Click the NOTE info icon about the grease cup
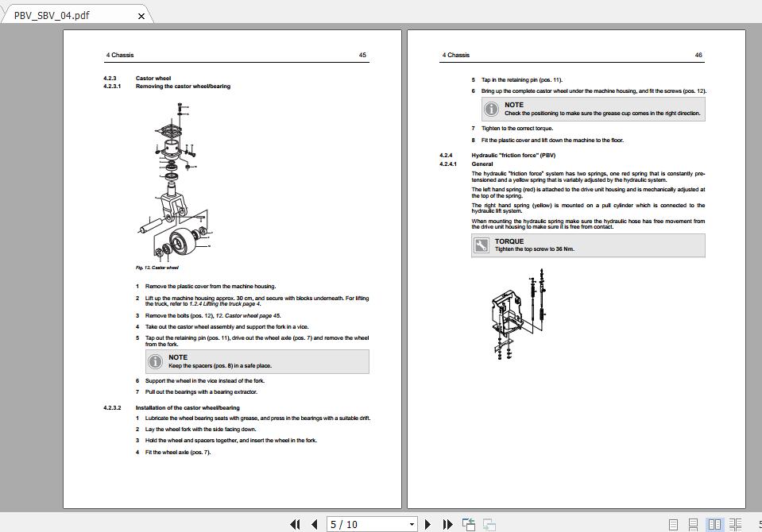Viewport: 762px width, 532px height. (491, 109)
